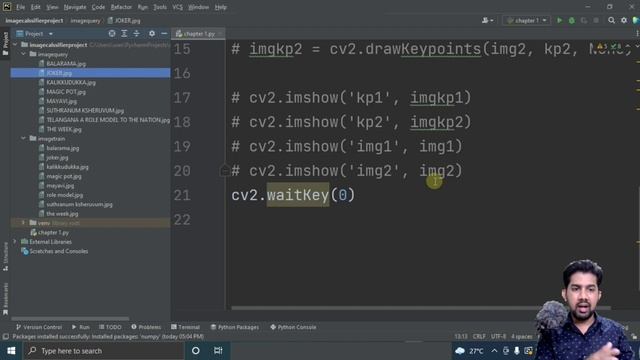Open Cortana circle icon on taskbar
The width and height of the screenshot is (640, 360).
(196, 351)
